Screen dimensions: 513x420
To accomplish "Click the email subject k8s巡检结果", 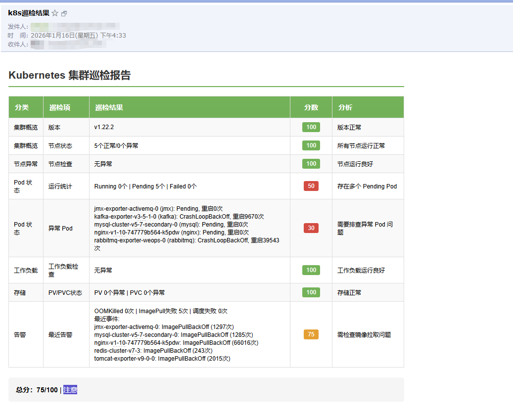I will tap(29, 13).
